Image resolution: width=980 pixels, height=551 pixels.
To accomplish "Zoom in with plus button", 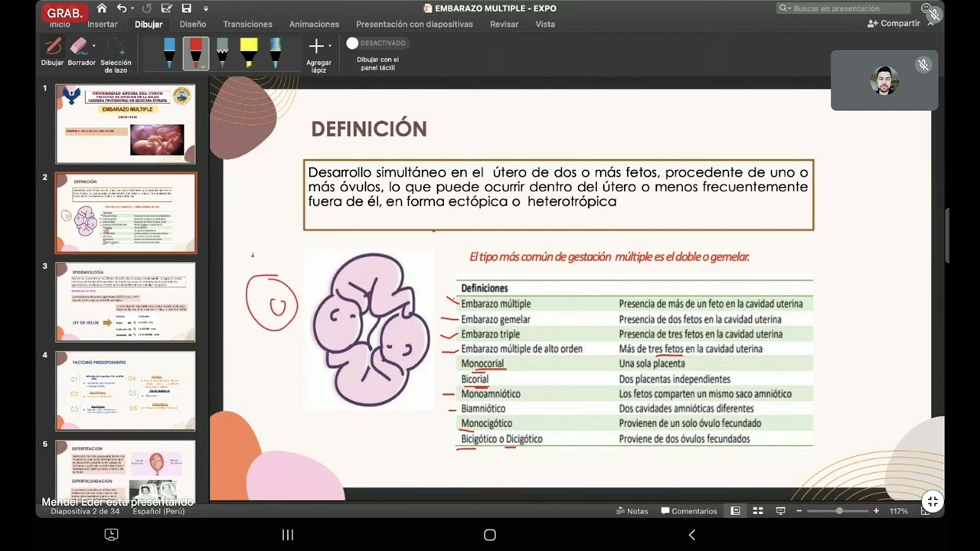I will click(x=877, y=511).
